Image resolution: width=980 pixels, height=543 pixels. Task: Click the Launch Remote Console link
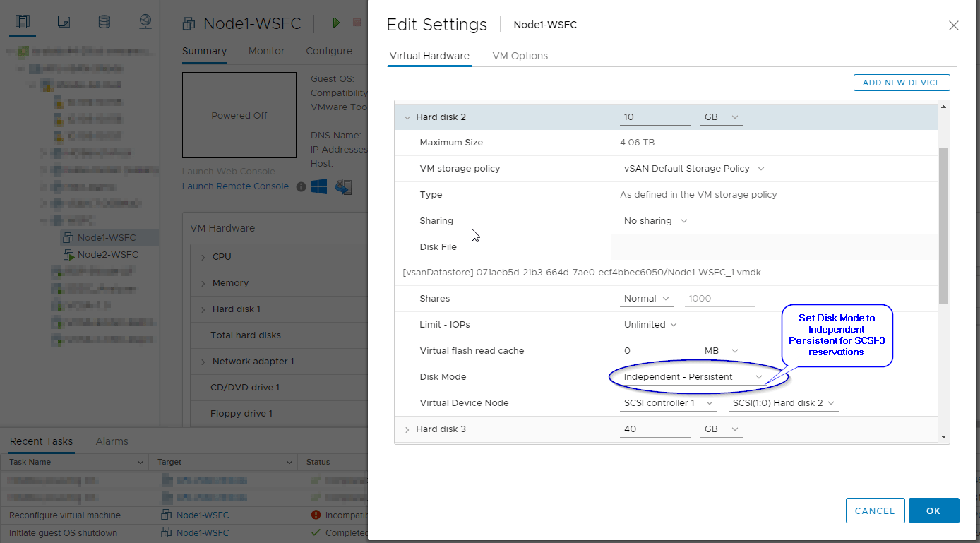click(235, 186)
